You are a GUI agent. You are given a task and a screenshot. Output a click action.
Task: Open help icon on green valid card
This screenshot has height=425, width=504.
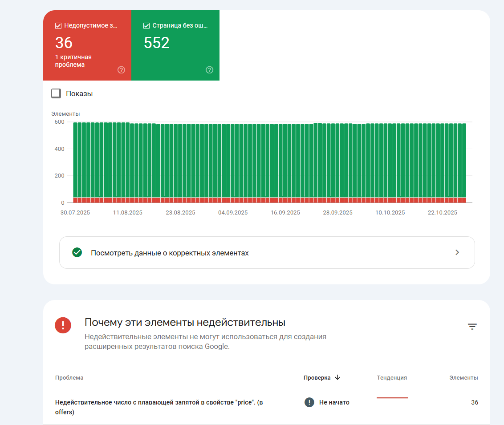coord(209,70)
